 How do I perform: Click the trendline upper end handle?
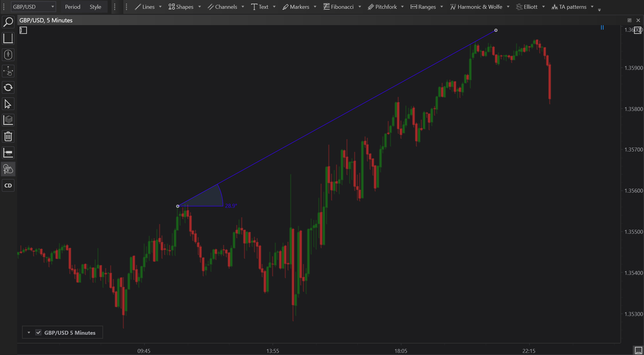click(496, 30)
